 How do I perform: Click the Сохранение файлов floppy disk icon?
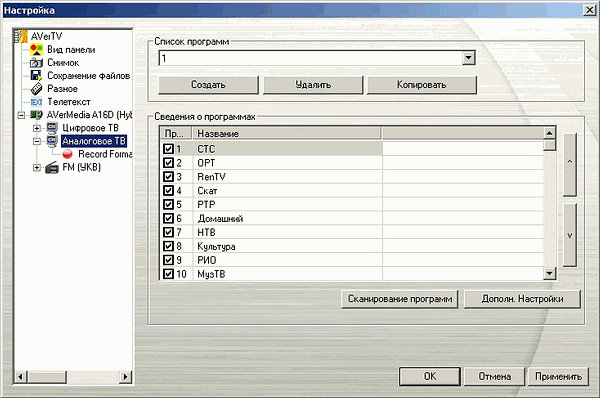point(36,75)
